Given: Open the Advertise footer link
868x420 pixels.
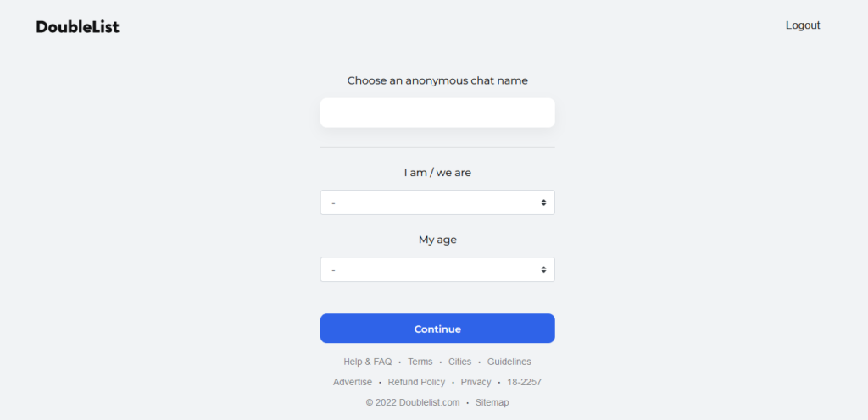Looking at the screenshot, I should pos(353,382).
